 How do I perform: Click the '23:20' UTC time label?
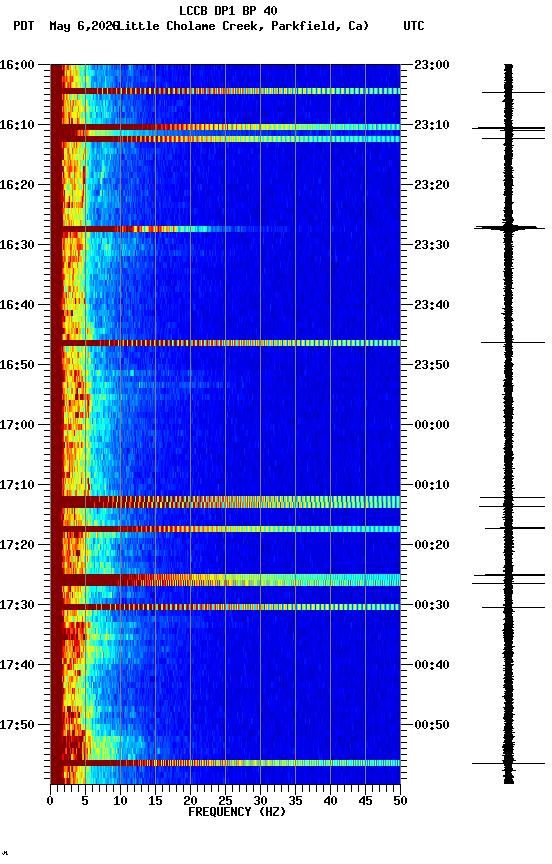coord(432,185)
